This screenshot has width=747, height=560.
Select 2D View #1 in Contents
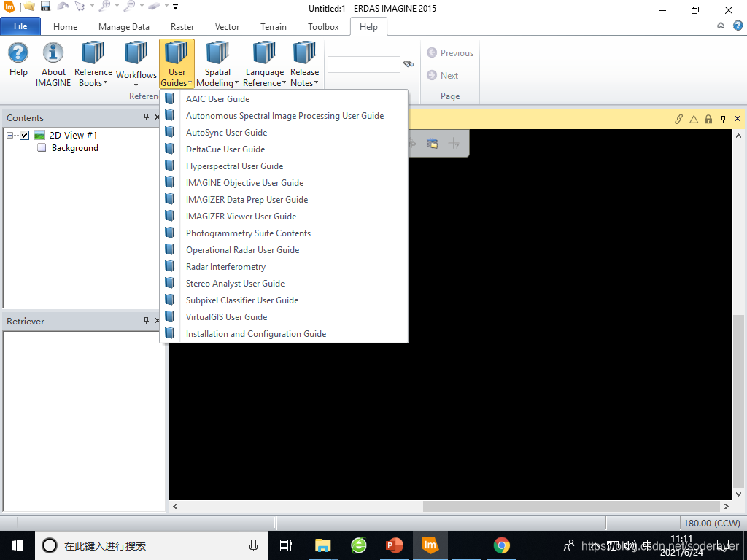click(73, 135)
